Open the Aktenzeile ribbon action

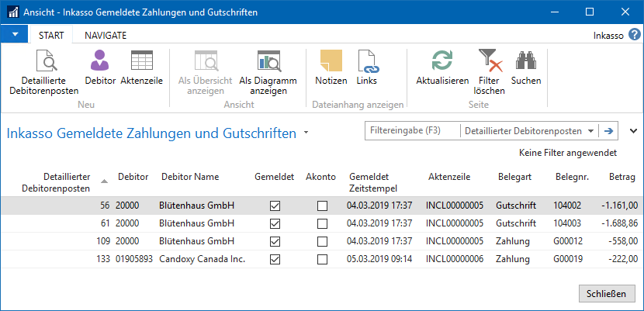[142, 67]
